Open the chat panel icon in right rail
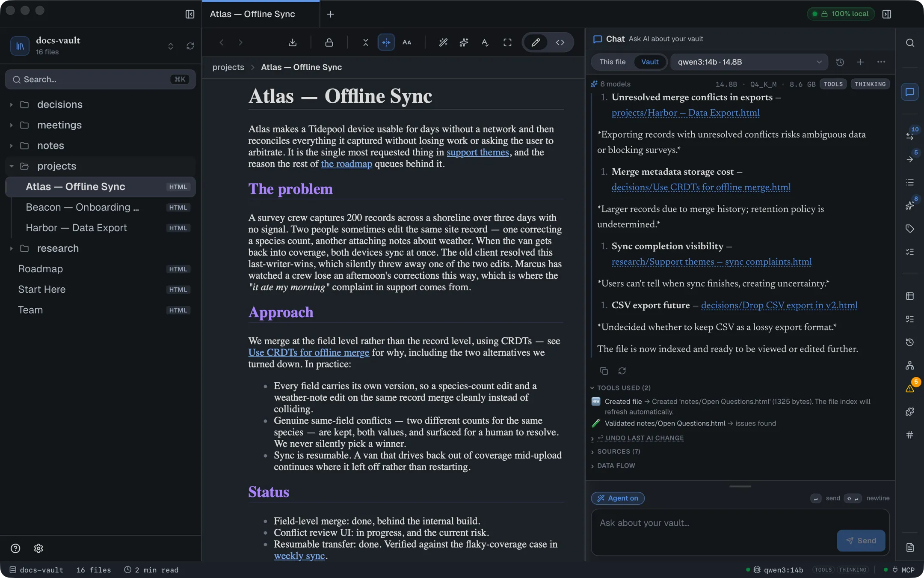This screenshot has height=578, width=924. click(910, 92)
